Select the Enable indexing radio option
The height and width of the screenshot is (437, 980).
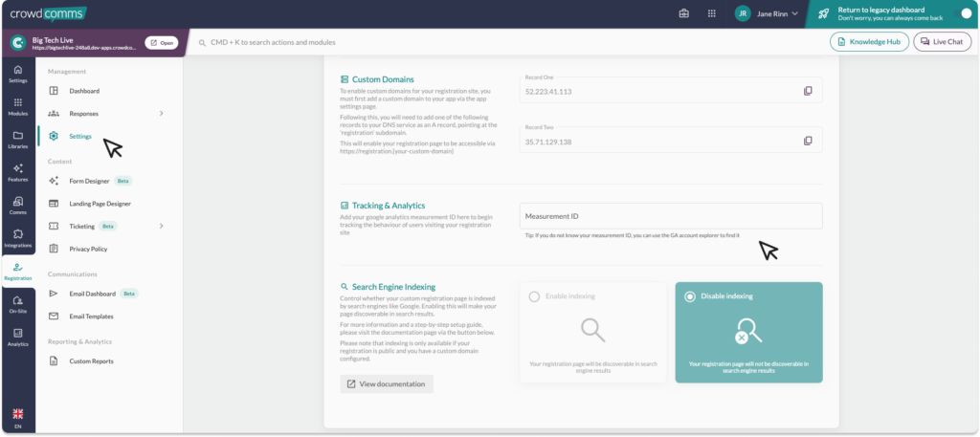tap(535, 296)
